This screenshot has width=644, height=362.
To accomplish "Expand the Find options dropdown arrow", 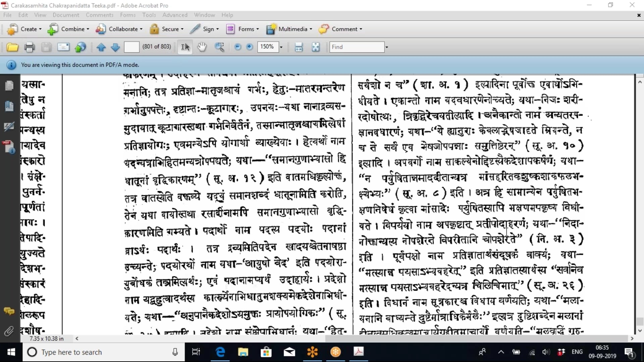I will point(387,47).
